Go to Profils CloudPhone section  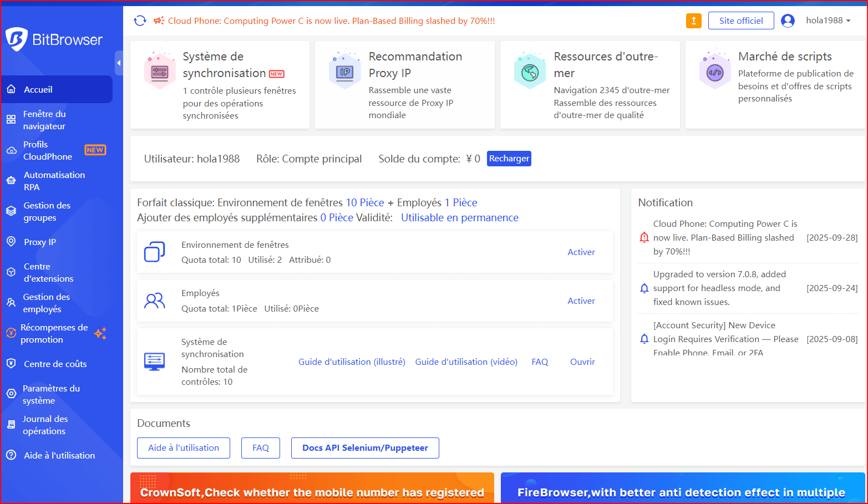tap(48, 150)
